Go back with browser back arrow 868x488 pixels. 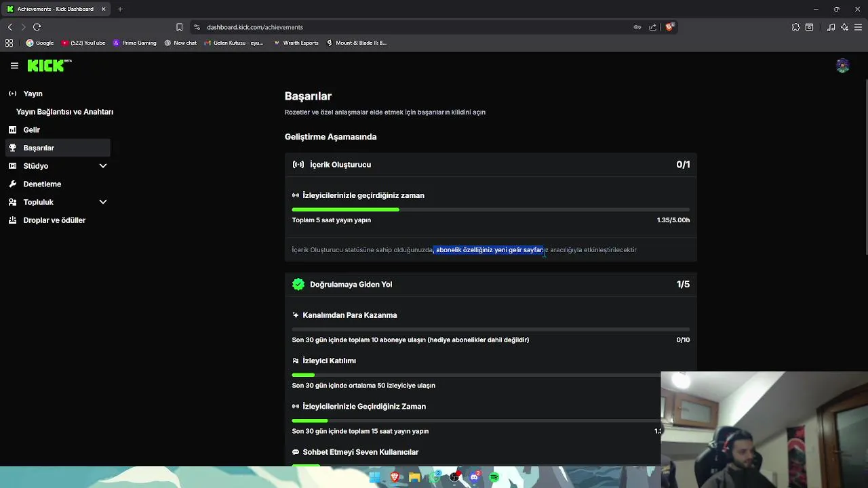tap(9, 27)
